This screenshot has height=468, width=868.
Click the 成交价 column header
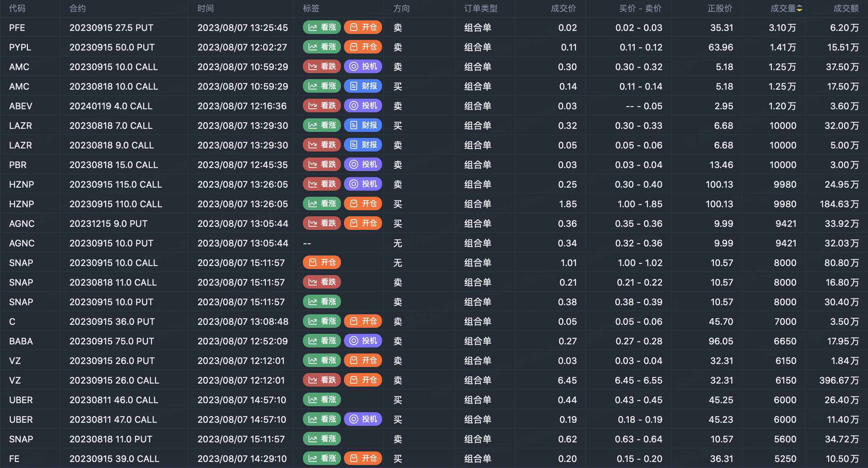click(x=564, y=8)
